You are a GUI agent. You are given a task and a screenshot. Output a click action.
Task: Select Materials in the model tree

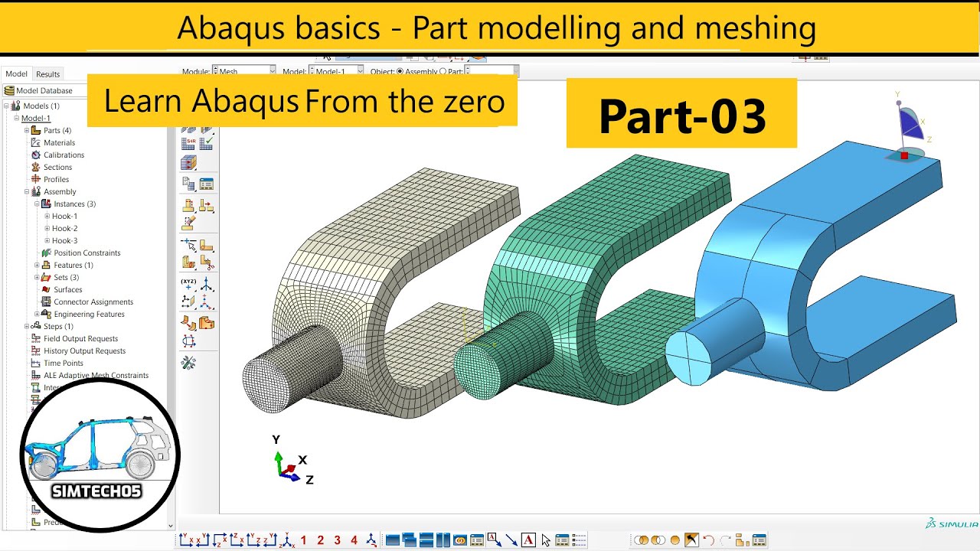[59, 142]
